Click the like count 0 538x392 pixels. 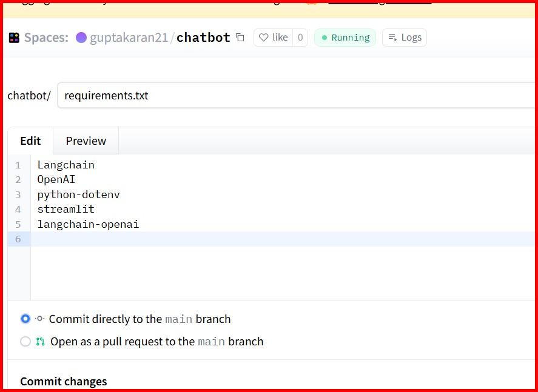[x=300, y=38]
